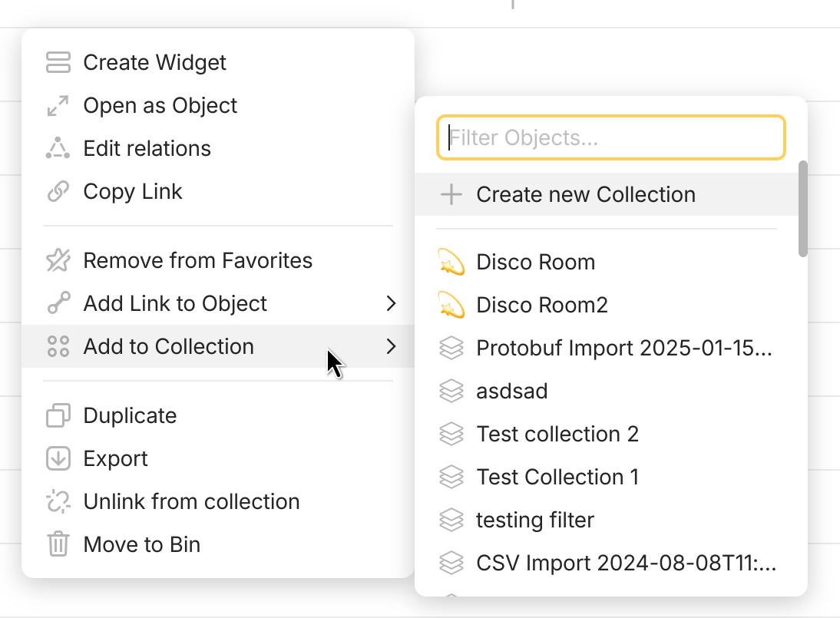The image size is (840, 618).
Task: Click the Open as Object arrows icon
Action: point(58,105)
